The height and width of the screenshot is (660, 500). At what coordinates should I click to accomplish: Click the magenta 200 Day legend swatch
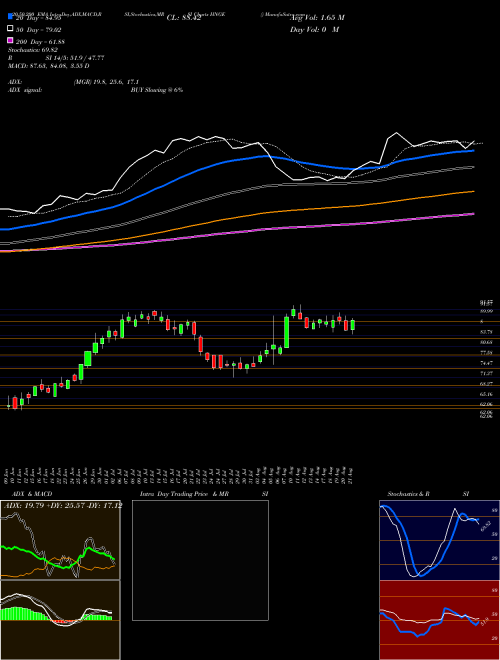click(x=10, y=41)
